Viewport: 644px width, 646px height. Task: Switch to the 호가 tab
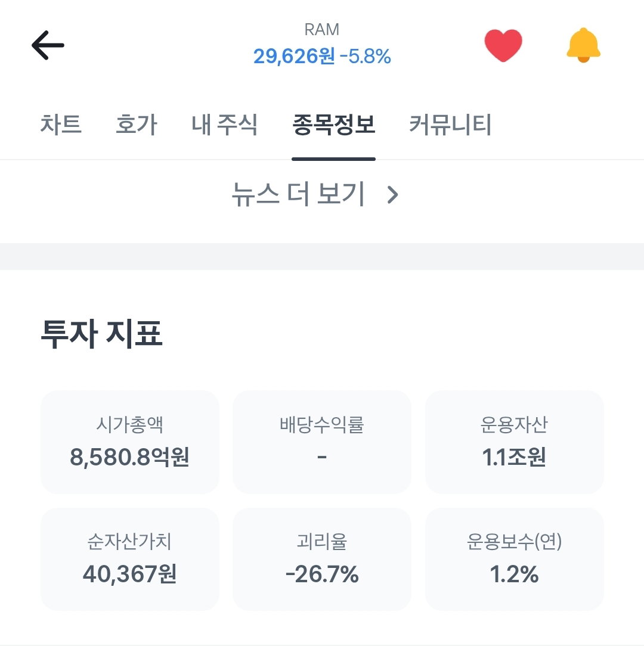pos(137,125)
